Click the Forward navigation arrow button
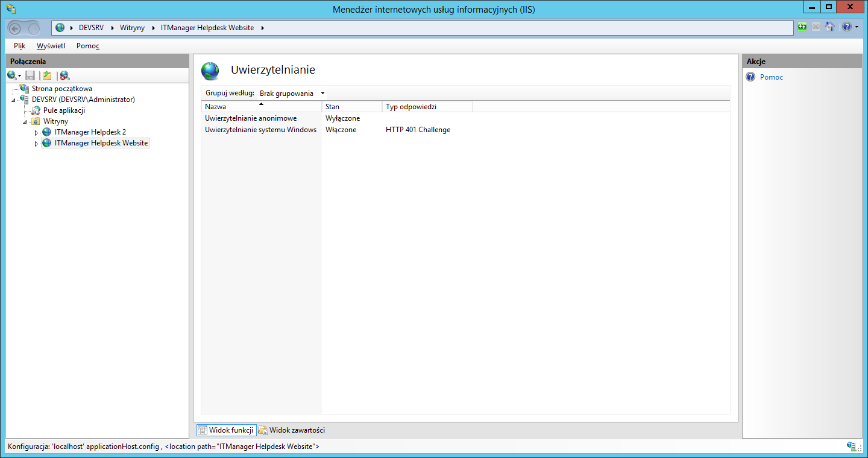 click(34, 28)
